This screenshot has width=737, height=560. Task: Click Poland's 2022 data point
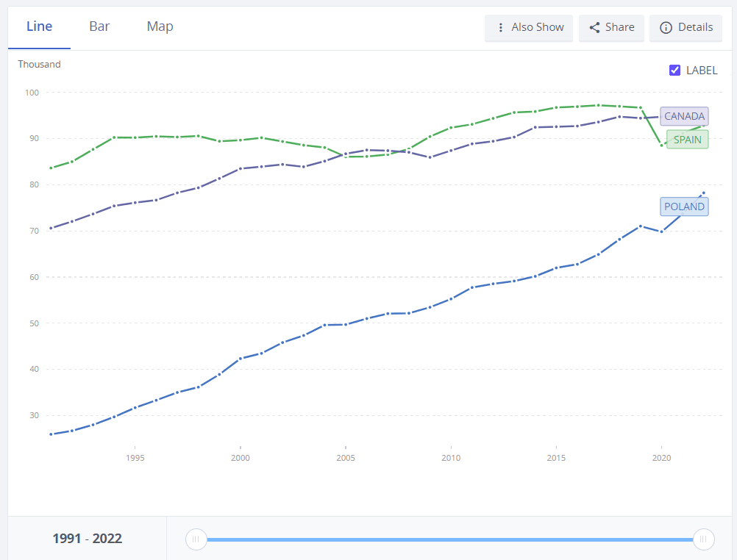[704, 193]
